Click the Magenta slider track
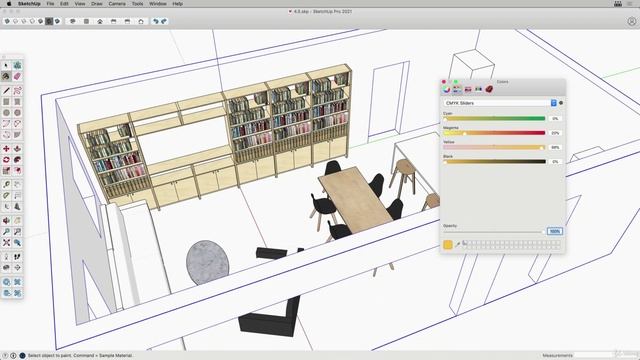Viewport: 640px width, 360px height. tap(494, 133)
